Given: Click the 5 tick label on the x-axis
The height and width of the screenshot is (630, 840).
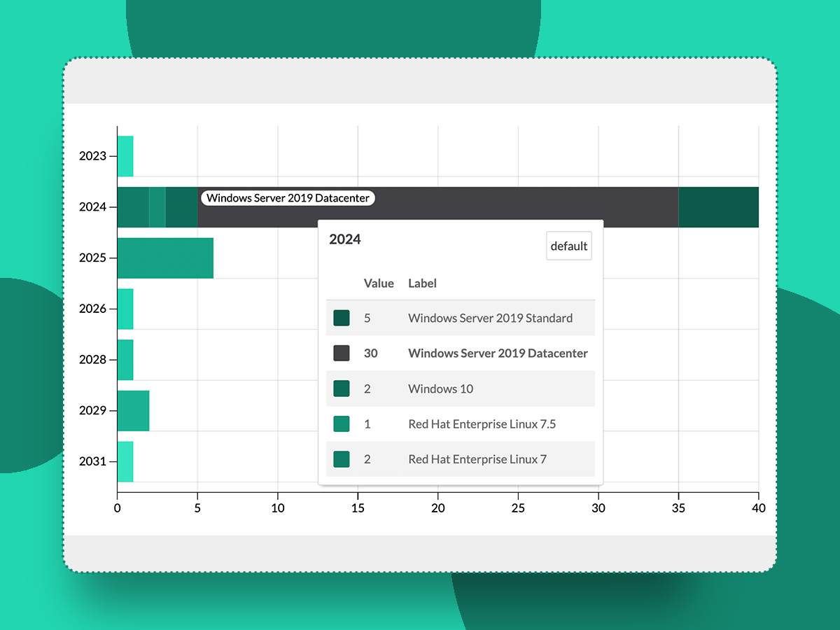Looking at the screenshot, I should pos(197,507).
